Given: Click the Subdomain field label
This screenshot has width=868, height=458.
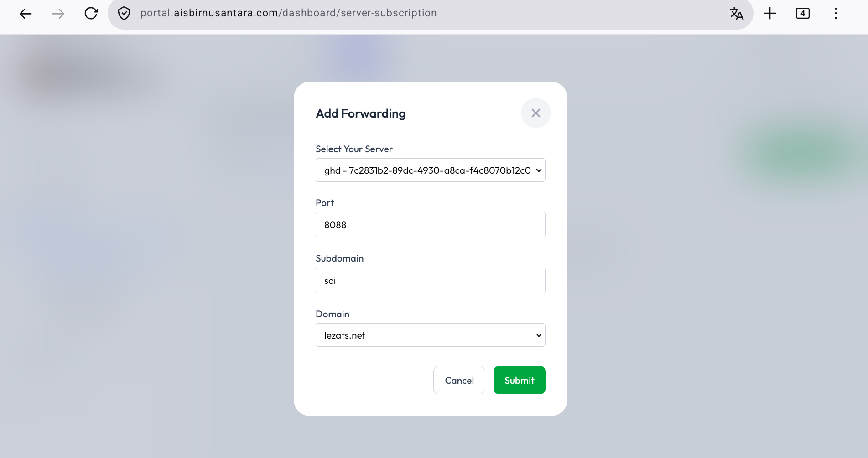Looking at the screenshot, I should (x=339, y=258).
